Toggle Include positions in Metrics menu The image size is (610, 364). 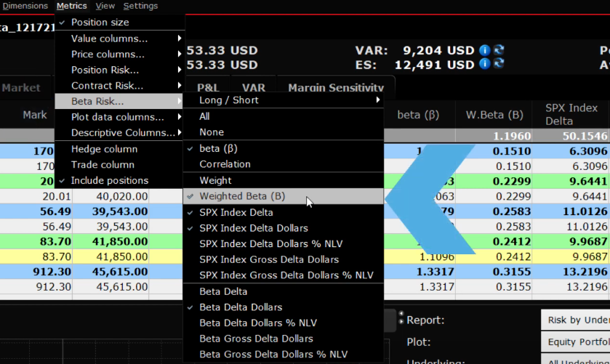(x=109, y=180)
